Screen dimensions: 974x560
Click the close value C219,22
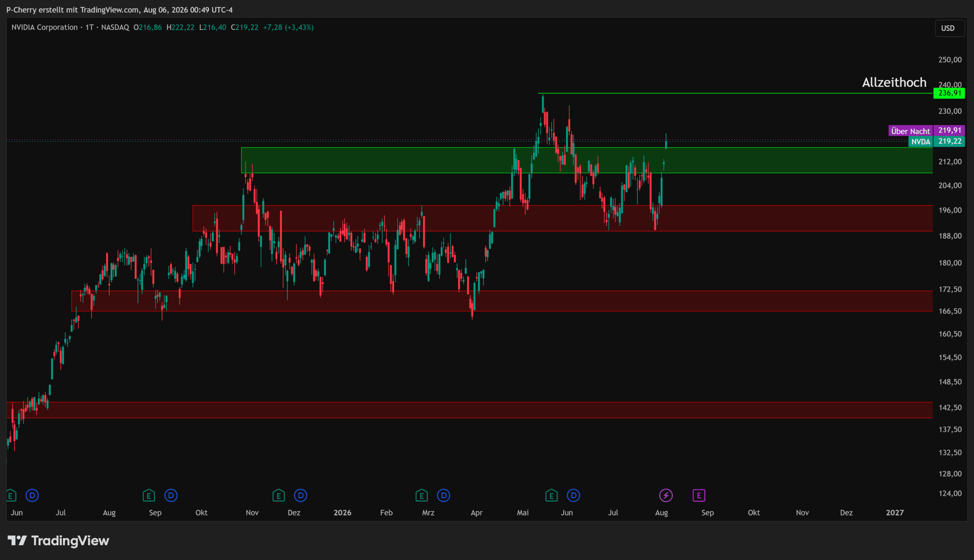click(245, 27)
